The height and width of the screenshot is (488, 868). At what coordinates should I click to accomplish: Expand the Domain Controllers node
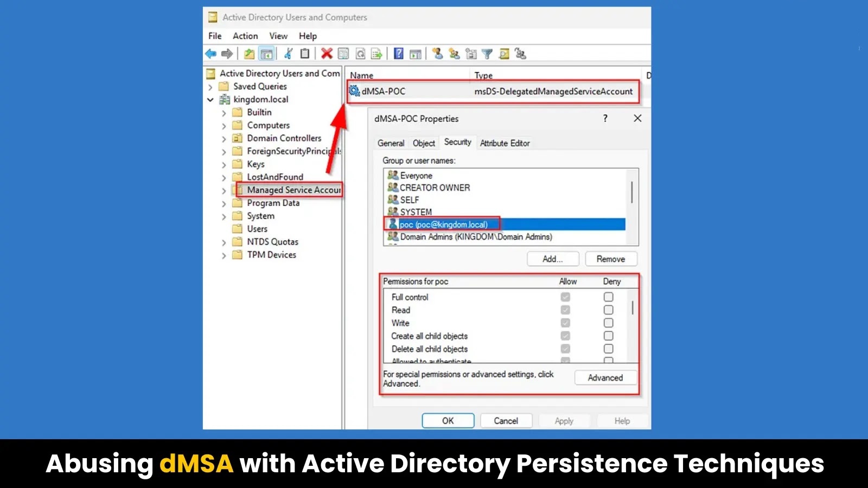click(224, 139)
